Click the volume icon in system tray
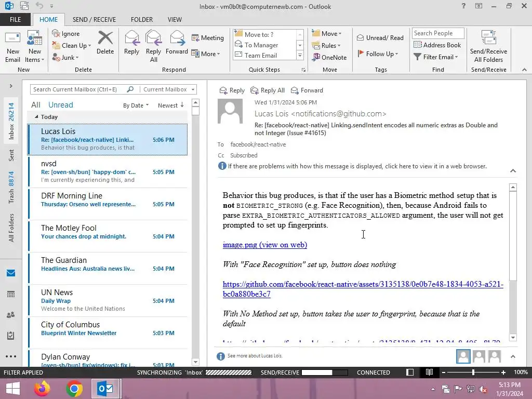532x399 pixels. pos(483,389)
